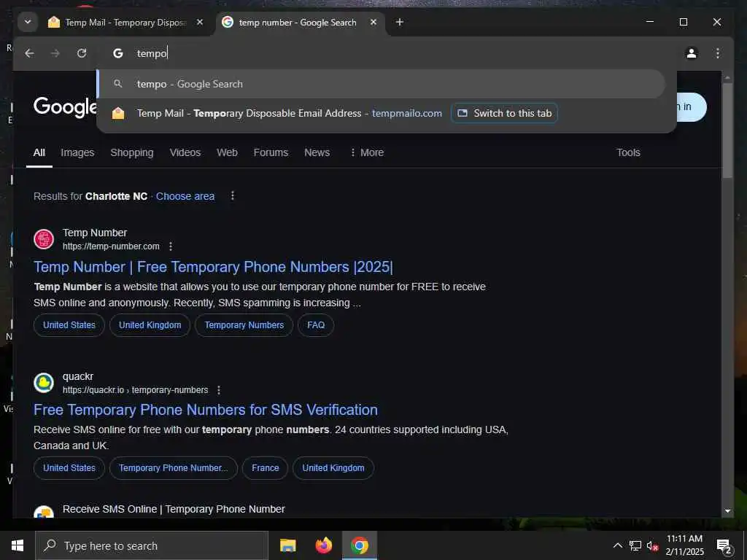The image size is (747, 560).
Task: Click the 'Switch to this tab' button
Action: click(504, 113)
